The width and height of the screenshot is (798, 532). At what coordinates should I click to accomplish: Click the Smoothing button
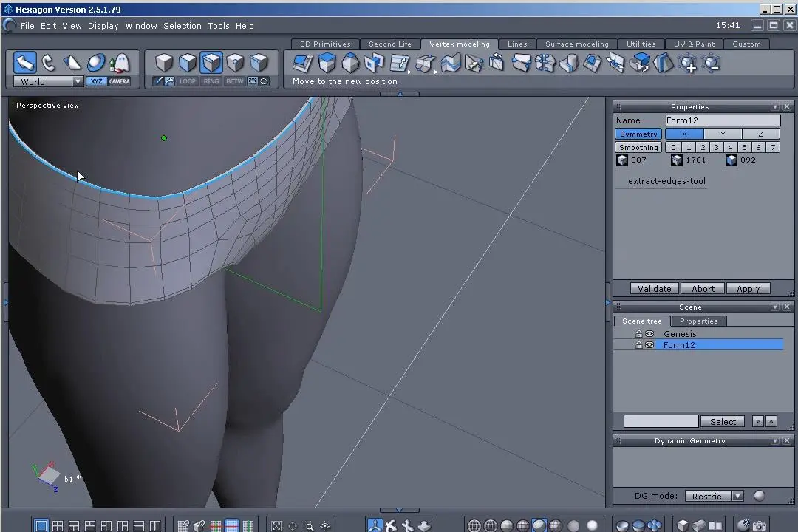(638, 147)
